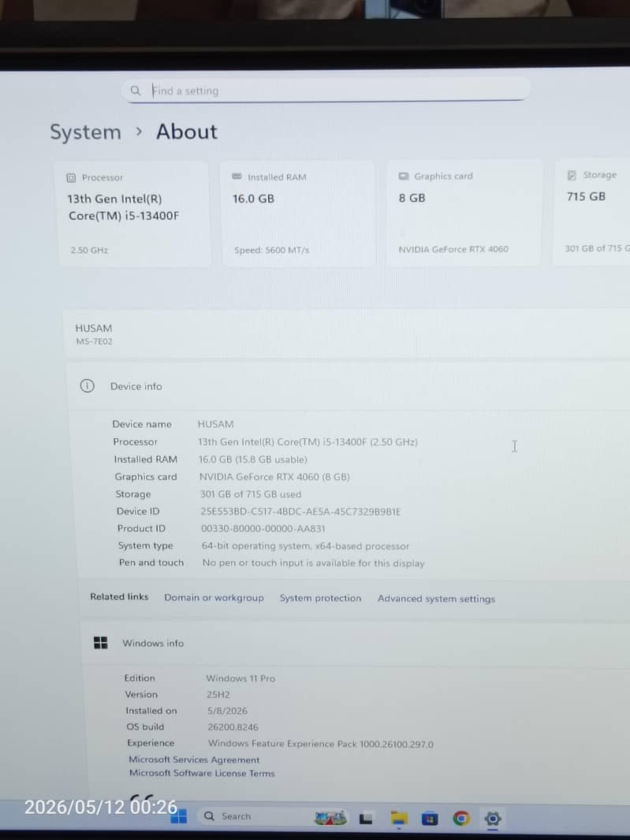Select the Pen and touch value text

pyautogui.click(x=313, y=563)
